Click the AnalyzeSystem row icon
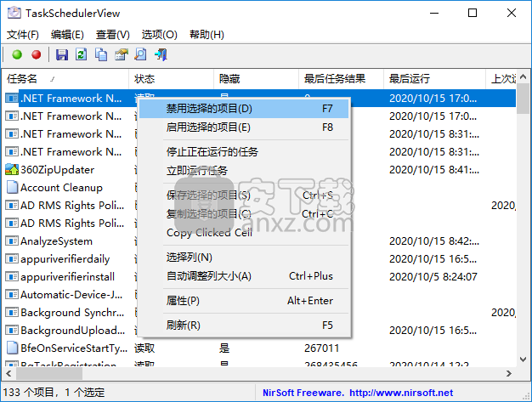 tap(12, 241)
